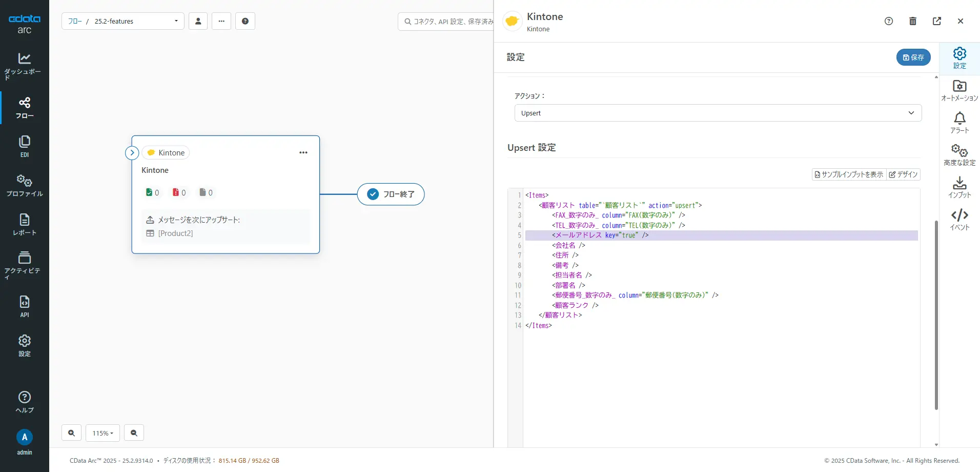
Task: Open the Activity log icon
Action: [x=24, y=264]
